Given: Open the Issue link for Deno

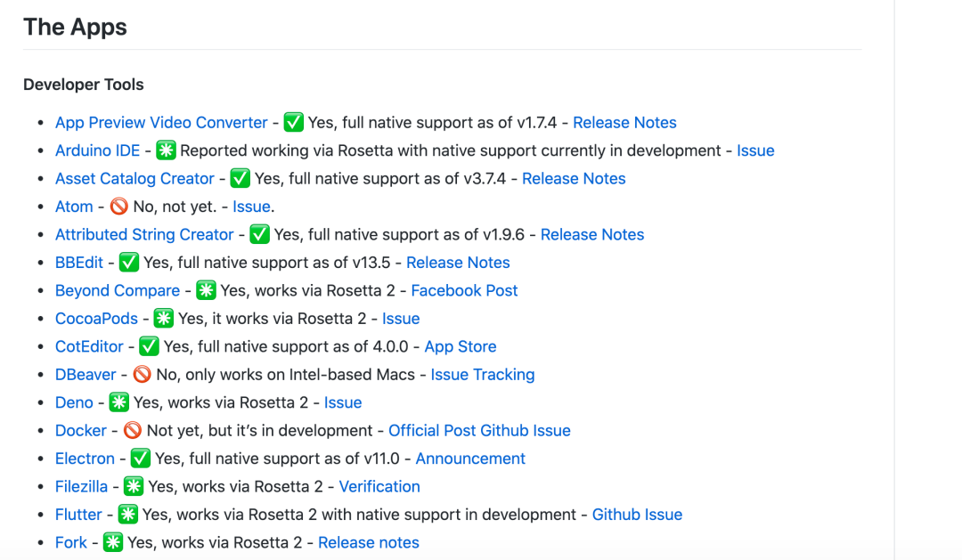Looking at the screenshot, I should [343, 403].
